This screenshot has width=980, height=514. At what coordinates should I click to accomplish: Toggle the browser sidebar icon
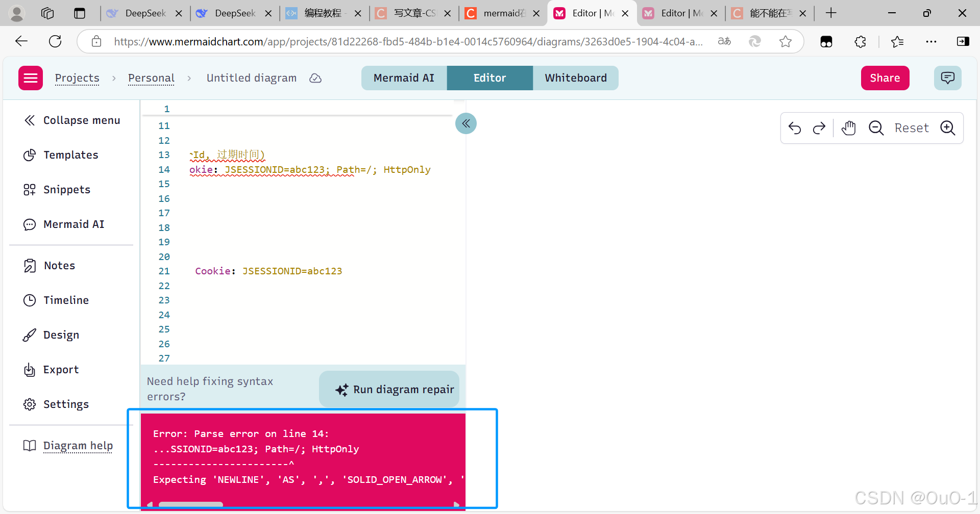963,41
